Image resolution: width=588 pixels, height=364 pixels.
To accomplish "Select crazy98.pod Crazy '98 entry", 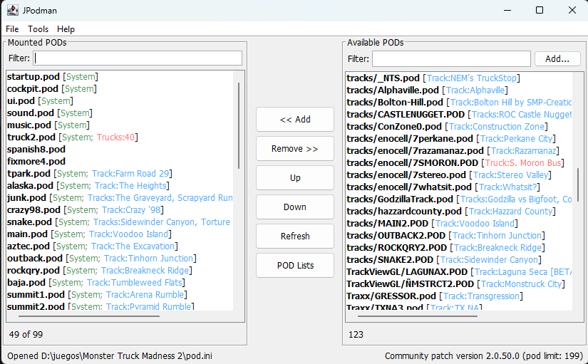I will pos(120,210).
